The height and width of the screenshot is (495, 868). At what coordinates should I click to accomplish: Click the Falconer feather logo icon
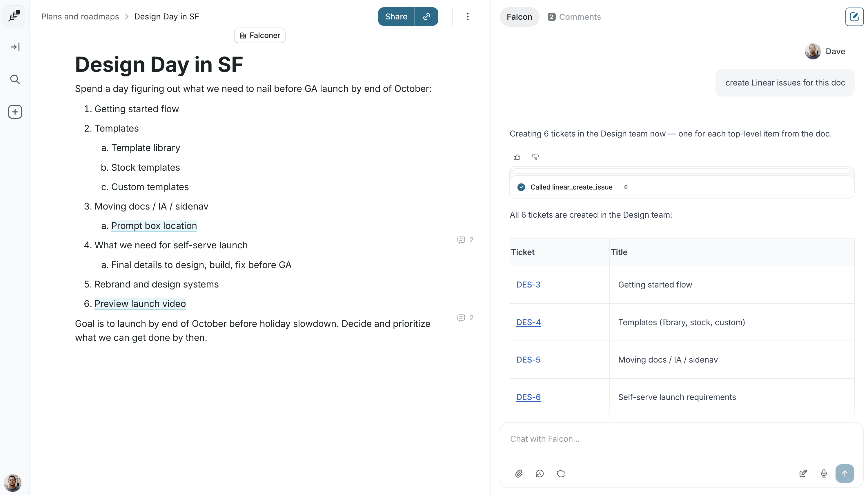pos(14,16)
